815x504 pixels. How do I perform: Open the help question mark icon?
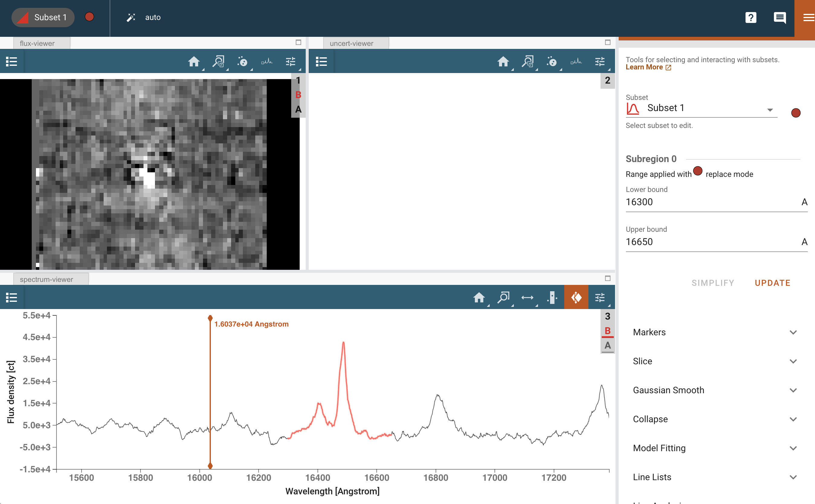point(751,17)
